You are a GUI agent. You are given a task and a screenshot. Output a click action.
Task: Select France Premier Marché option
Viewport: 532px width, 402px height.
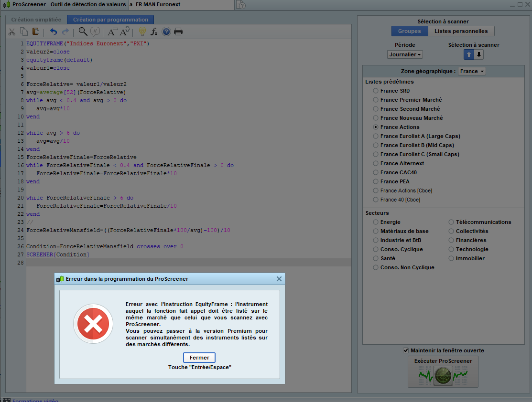coord(376,100)
